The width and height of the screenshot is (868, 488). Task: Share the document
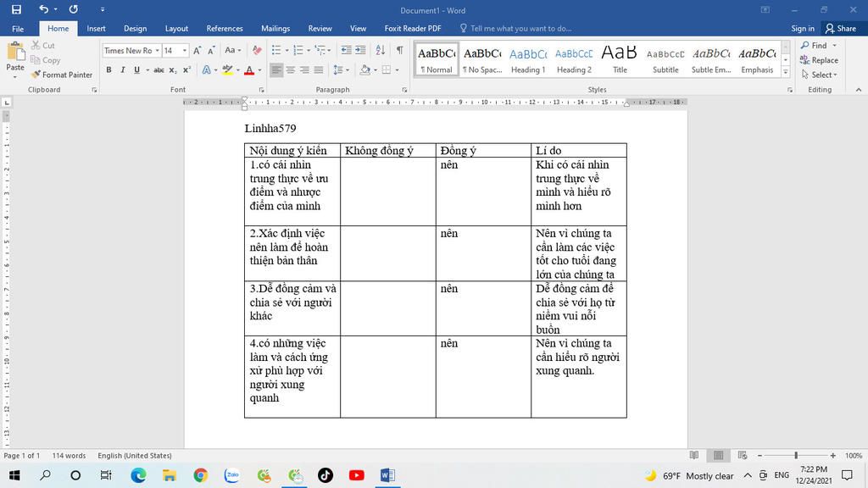[x=840, y=29]
